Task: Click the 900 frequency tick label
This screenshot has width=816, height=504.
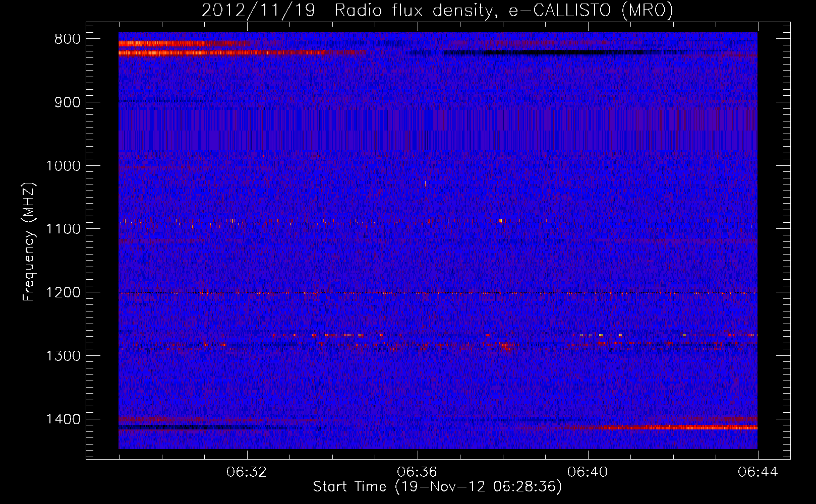Action: 68,102
